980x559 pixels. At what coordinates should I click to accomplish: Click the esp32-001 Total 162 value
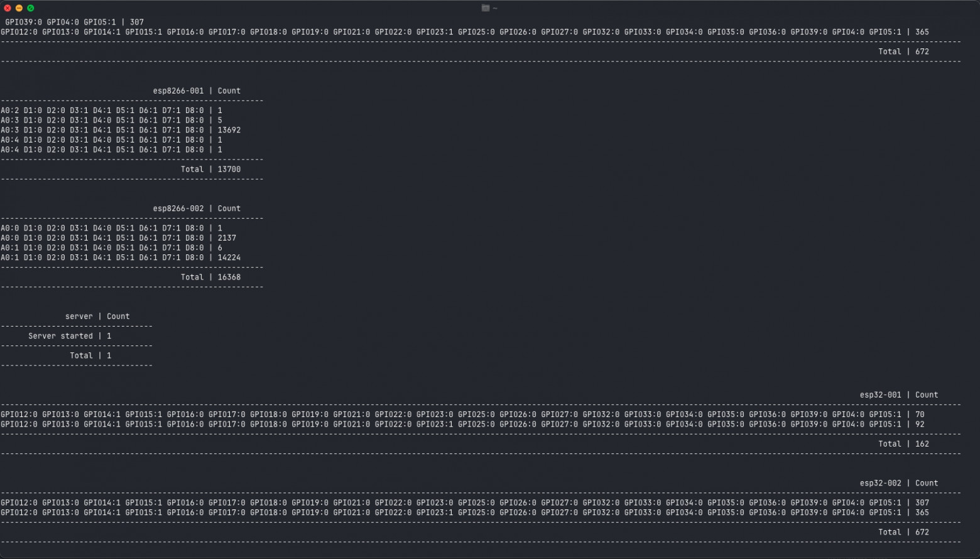tap(922, 444)
